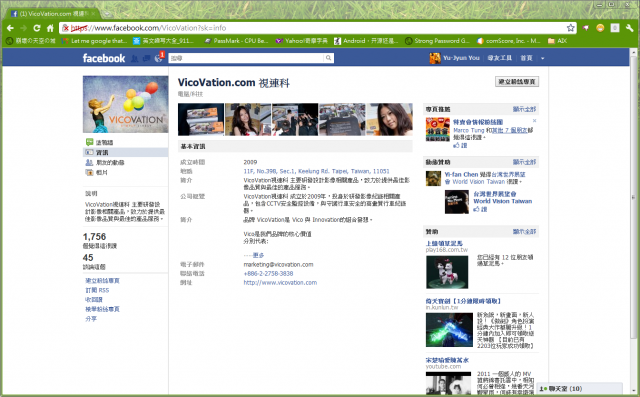This screenshot has width=640, height=397.
Task: Show all in the friend activity section
Action: pos(524,162)
